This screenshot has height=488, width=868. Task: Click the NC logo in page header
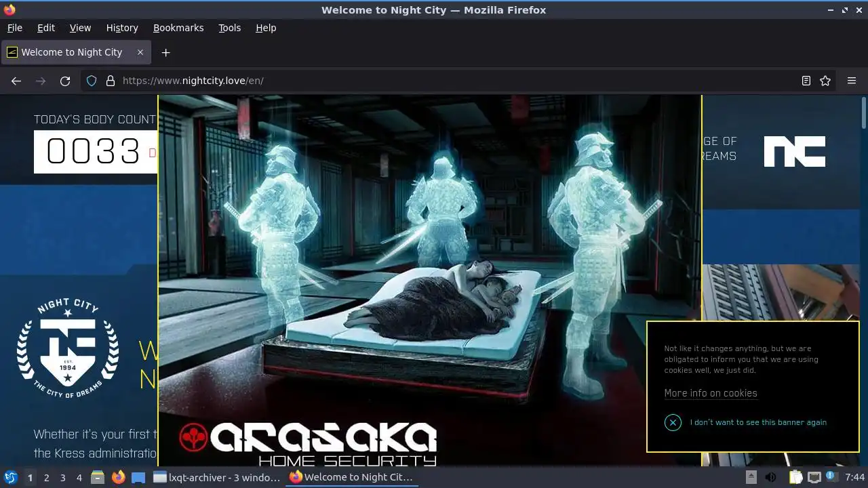[x=795, y=151]
